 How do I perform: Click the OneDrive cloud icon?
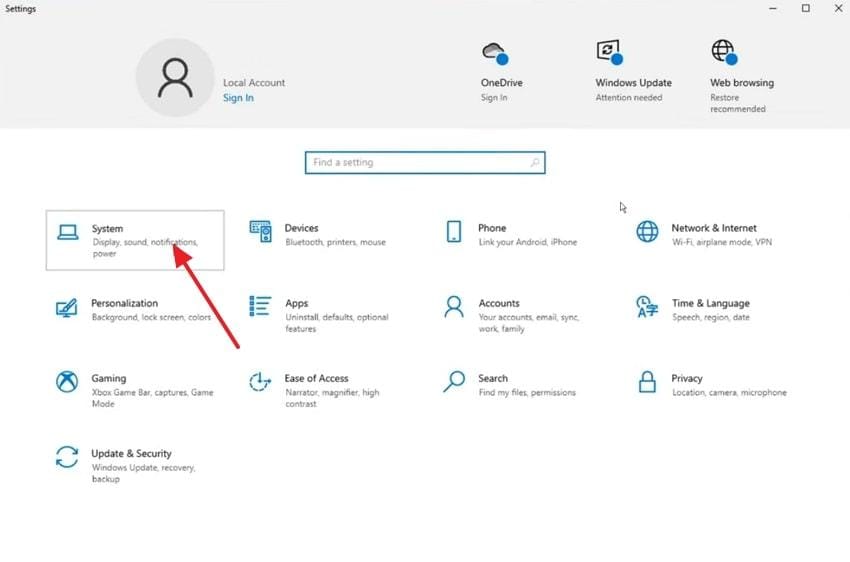495,53
